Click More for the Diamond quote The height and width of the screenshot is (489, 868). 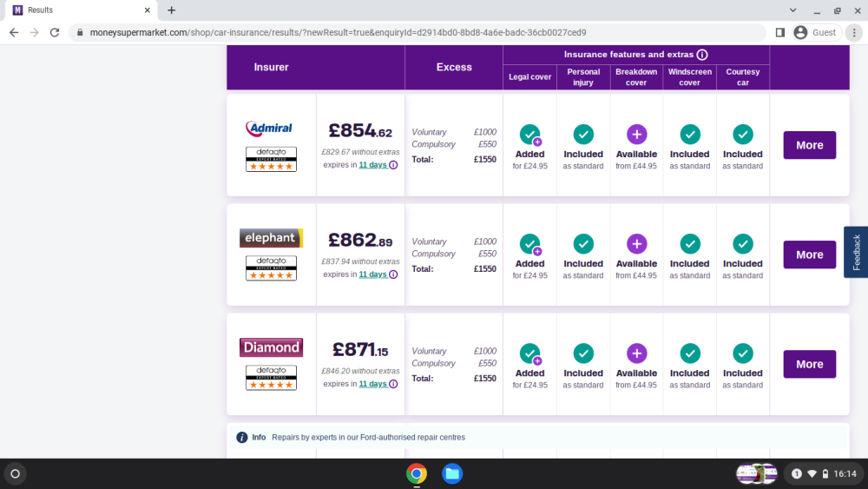click(x=809, y=365)
